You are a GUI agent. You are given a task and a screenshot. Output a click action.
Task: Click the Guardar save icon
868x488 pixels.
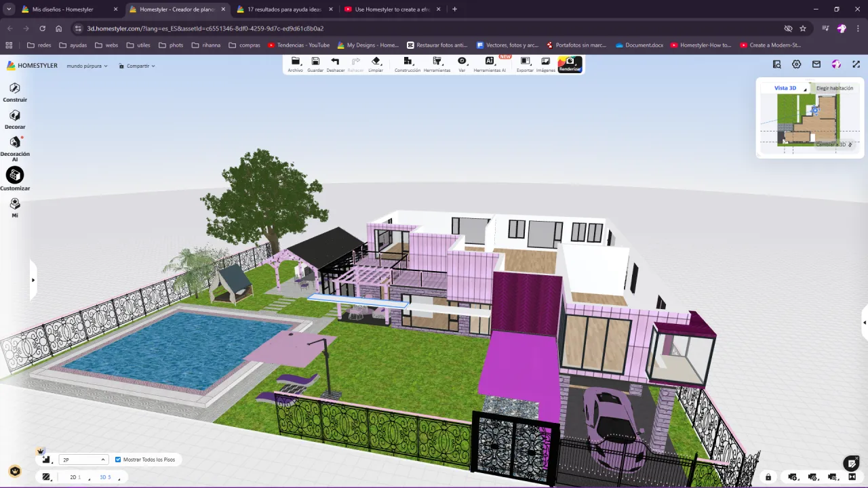pyautogui.click(x=315, y=64)
